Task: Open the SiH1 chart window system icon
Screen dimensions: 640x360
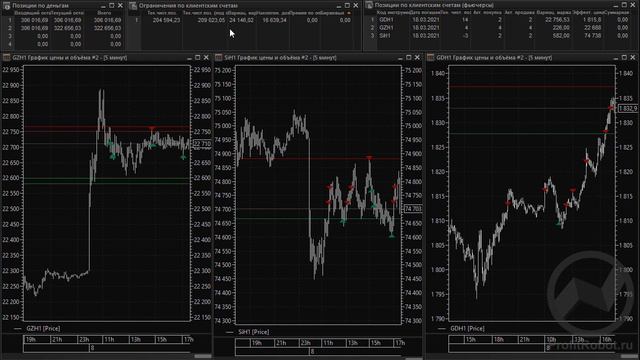Action: (x=218, y=58)
